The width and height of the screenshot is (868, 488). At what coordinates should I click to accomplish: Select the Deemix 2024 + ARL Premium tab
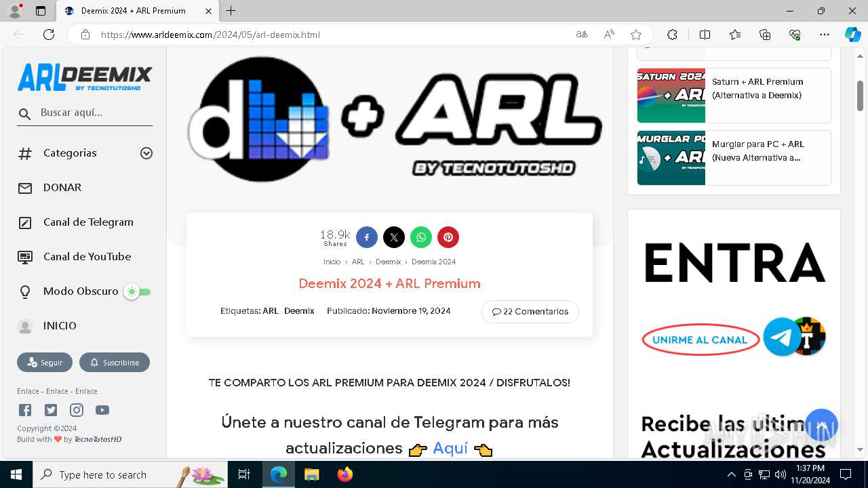click(x=137, y=11)
